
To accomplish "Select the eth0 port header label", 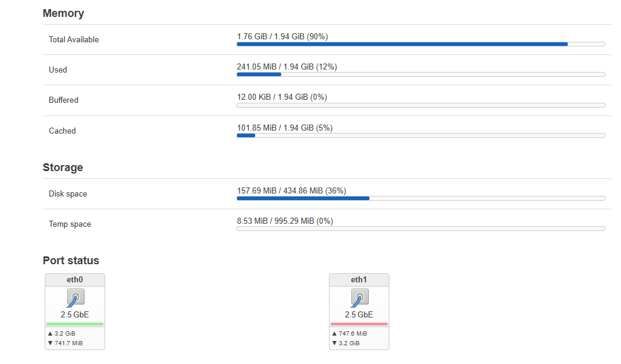I will click(x=75, y=280).
